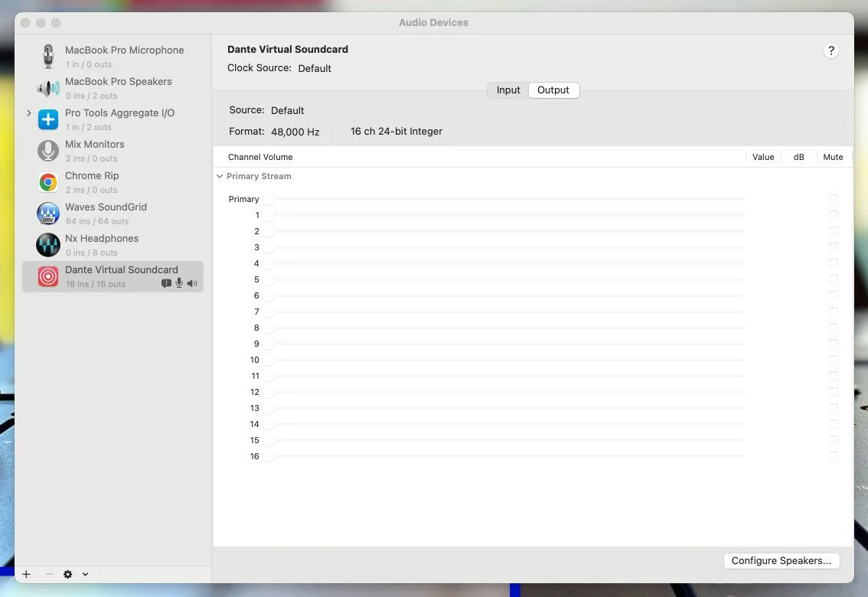
Task: Select Mix Monitors device name
Action: pyautogui.click(x=95, y=144)
